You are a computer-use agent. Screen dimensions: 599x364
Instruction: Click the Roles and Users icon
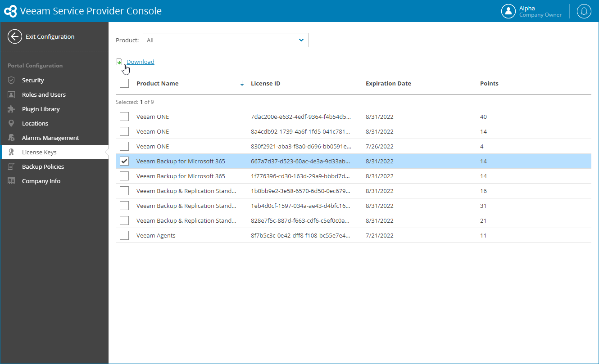click(x=12, y=94)
